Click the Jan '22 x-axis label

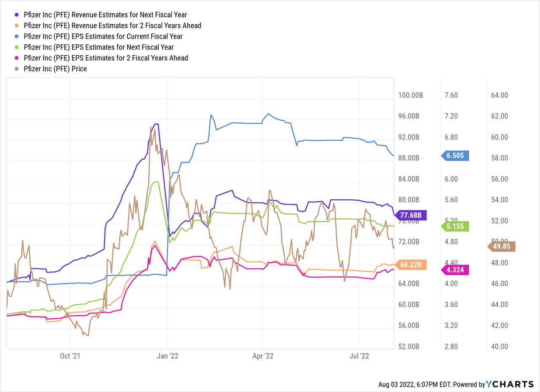tap(168, 356)
